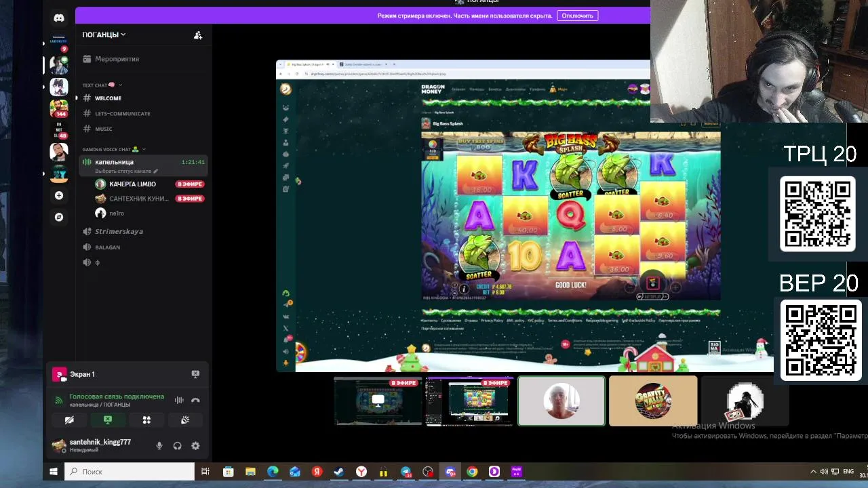868x488 pixels.
Task: Show hidden system tray icons
Action: [x=814, y=472]
